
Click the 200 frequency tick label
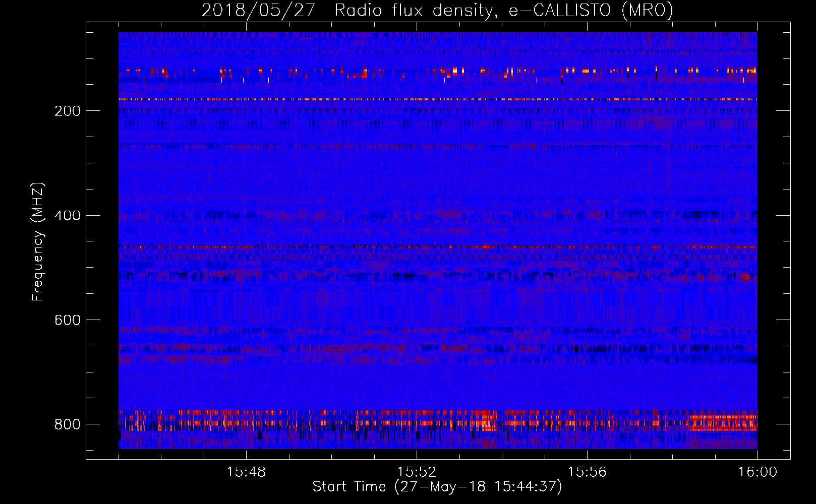click(68, 111)
